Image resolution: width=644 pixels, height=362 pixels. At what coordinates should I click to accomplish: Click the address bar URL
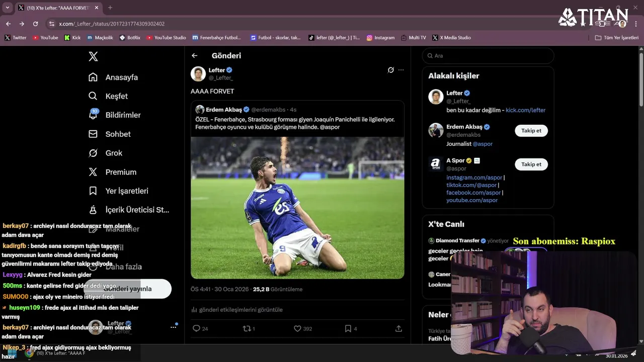tap(112, 24)
